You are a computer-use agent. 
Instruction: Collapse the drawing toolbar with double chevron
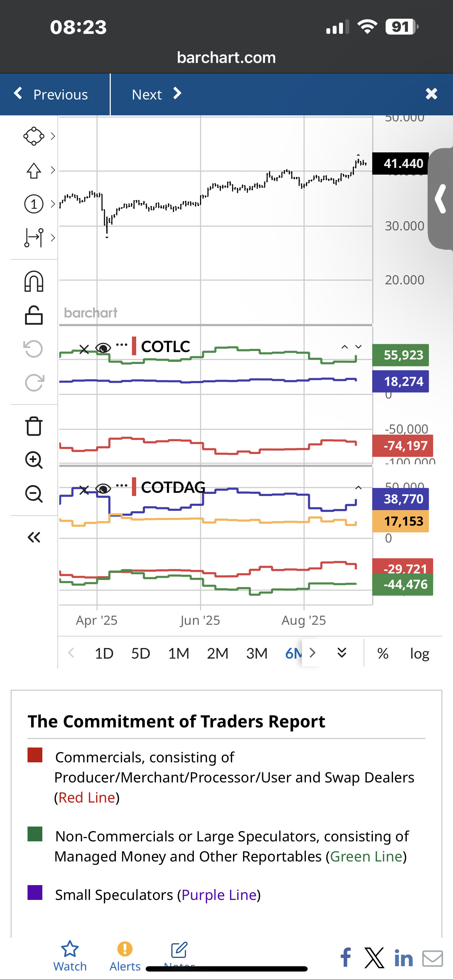click(34, 537)
